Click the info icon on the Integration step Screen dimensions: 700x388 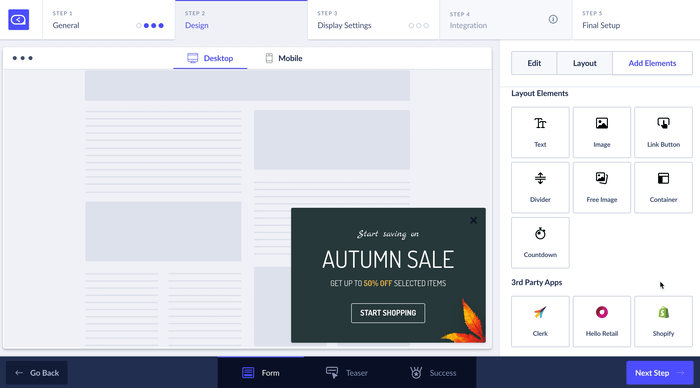tap(553, 19)
